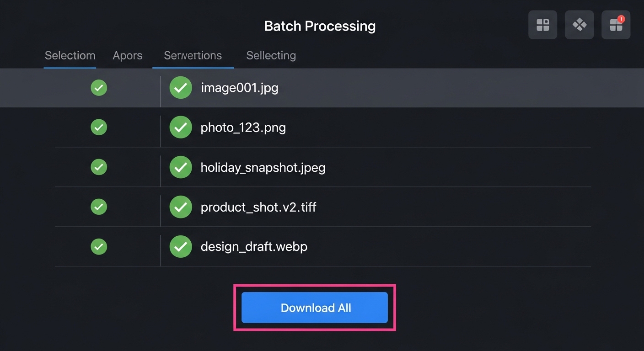Viewport: 644px width, 351px height.
Task: Click the diamond-shaped components icon
Action: click(579, 25)
